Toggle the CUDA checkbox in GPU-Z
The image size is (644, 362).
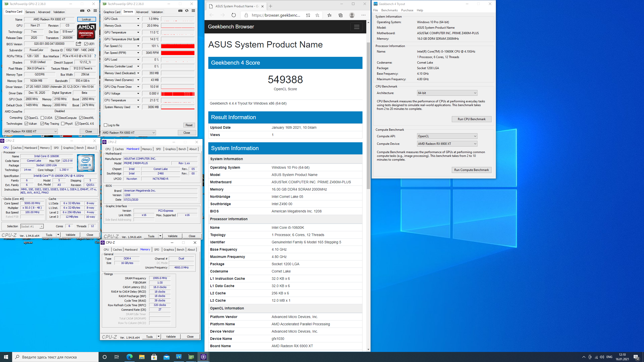pos(43,118)
